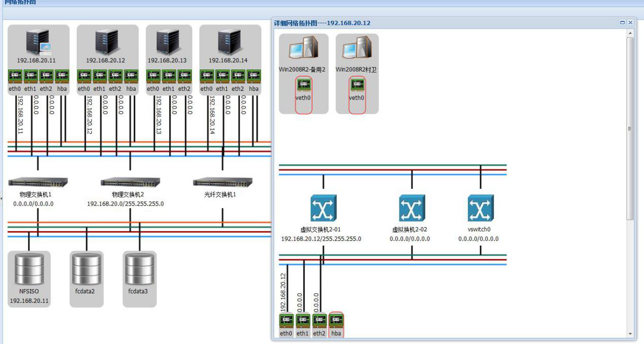Click the 192.168.20.12 host server icon
The image size is (644, 344).
click(106, 42)
